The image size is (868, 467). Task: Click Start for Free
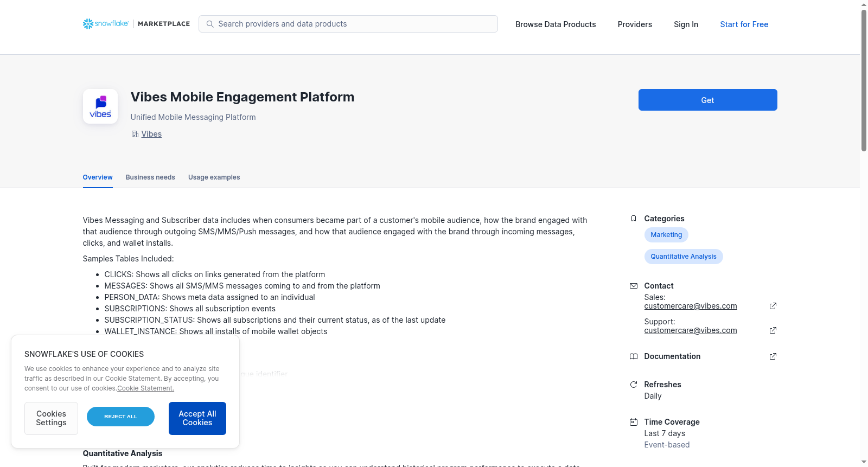point(744,24)
